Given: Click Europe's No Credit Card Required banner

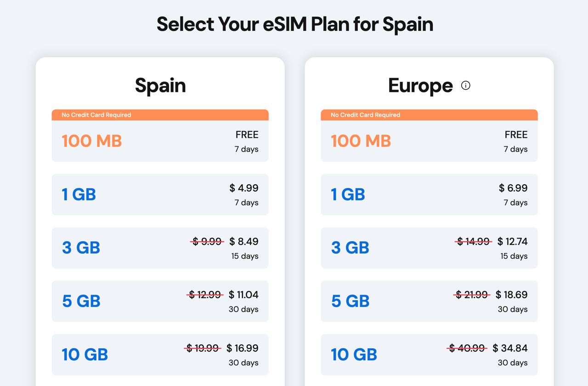Looking at the screenshot, I should point(429,115).
